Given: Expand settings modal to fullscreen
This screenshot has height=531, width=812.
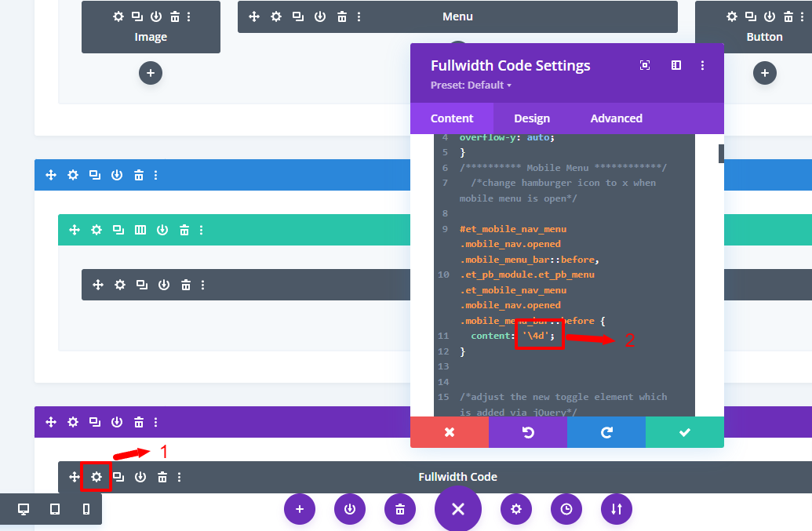Looking at the screenshot, I should tap(645, 66).
